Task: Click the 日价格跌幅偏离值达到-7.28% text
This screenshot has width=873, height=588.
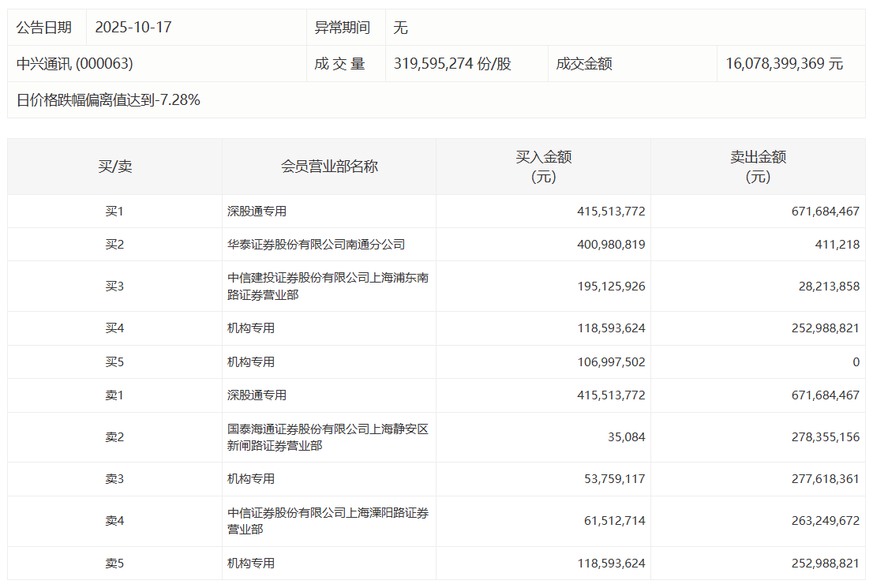Action: tap(108, 100)
